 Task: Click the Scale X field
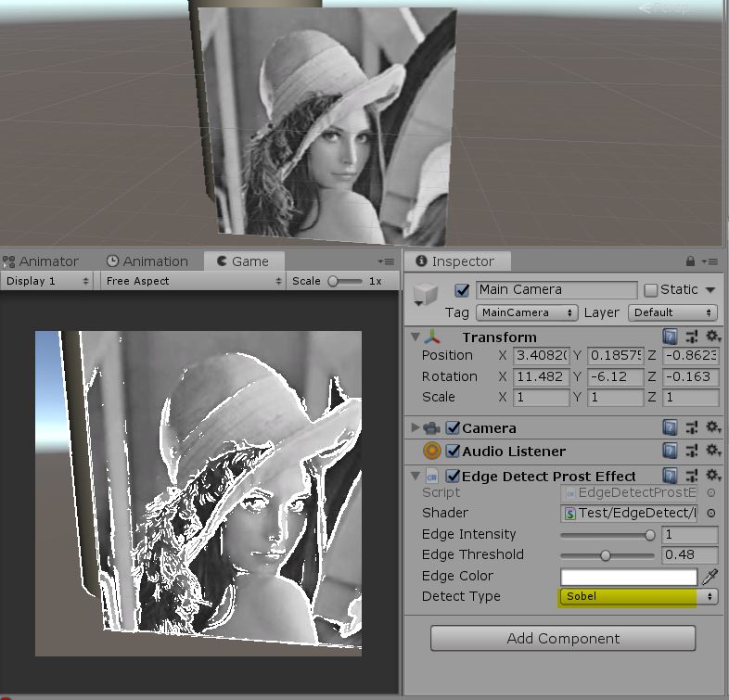coord(542,398)
